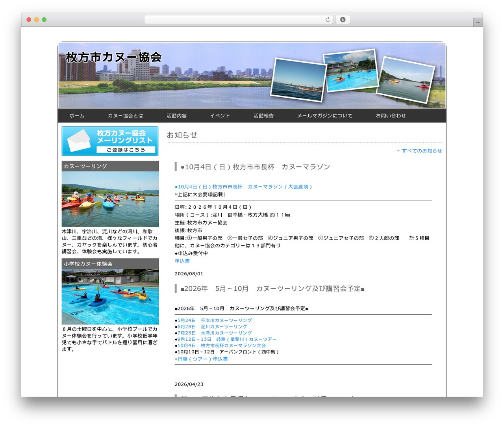Screen dimensions: 504x427
Task: Open メールマガジンについて in the navigation
Action: (x=325, y=116)
